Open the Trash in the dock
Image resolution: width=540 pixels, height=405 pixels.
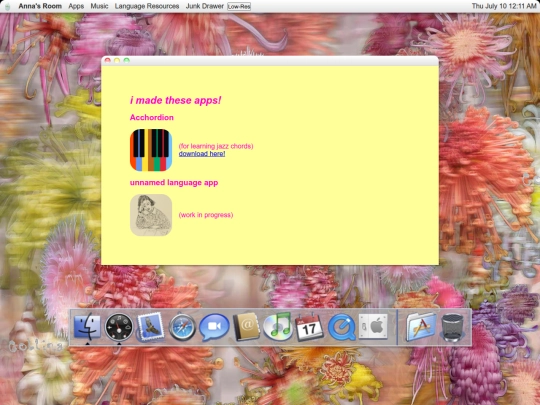tap(453, 327)
